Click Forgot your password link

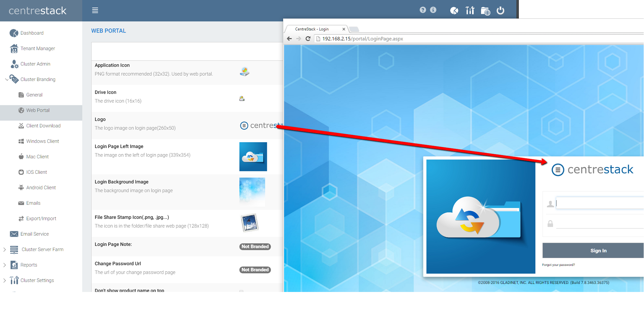click(558, 265)
